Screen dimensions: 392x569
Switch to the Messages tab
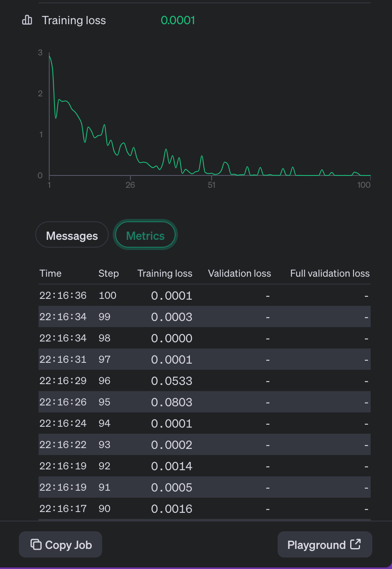point(72,235)
